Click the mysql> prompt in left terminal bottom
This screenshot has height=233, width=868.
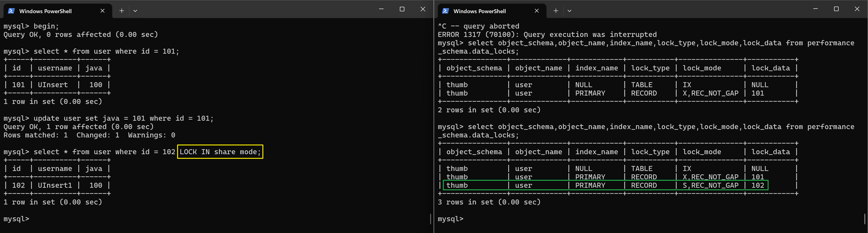[x=16, y=219]
